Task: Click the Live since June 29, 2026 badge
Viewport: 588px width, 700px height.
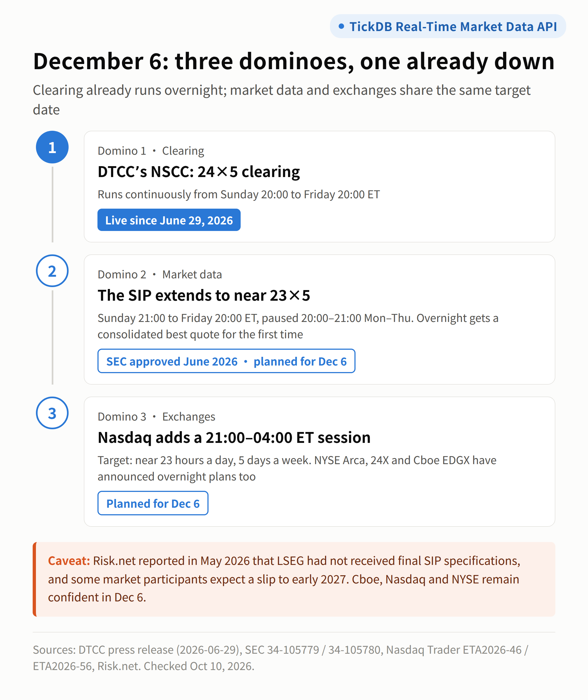Action: (169, 220)
